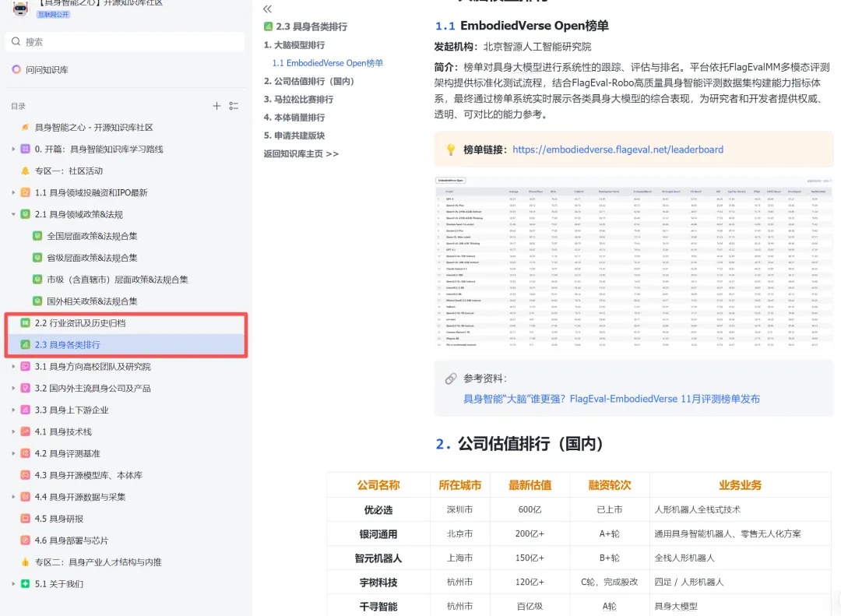Click the 600亿 valuation cell
The width and height of the screenshot is (841, 616).
(x=530, y=510)
